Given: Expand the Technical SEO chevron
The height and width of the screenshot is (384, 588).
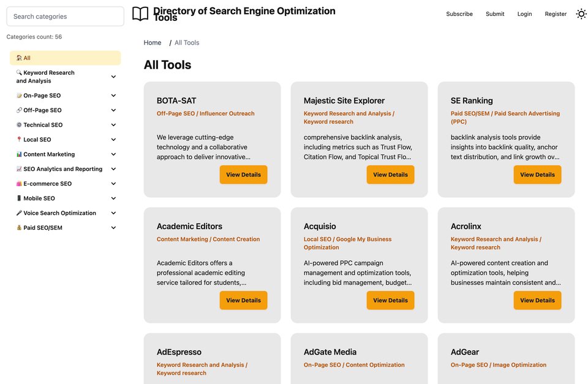Looking at the screenshot, I should coord(113,124).
